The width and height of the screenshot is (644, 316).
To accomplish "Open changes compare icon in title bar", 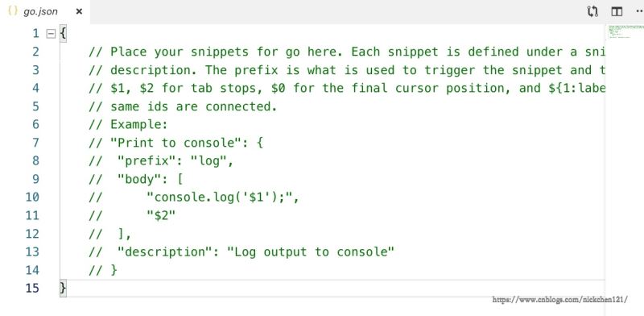I will pos(592,11).
